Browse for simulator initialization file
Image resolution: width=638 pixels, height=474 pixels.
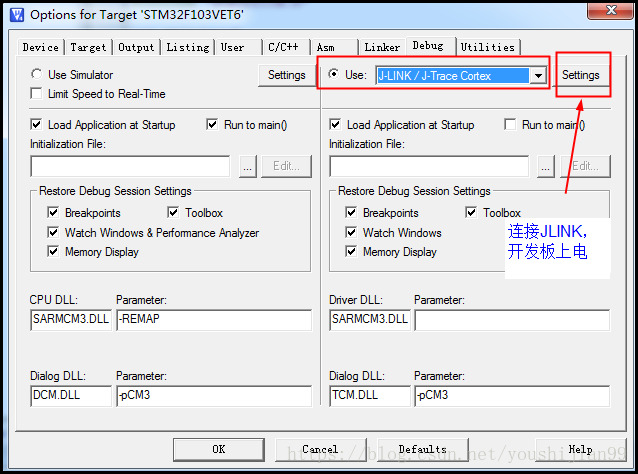(x=247, y=166)
